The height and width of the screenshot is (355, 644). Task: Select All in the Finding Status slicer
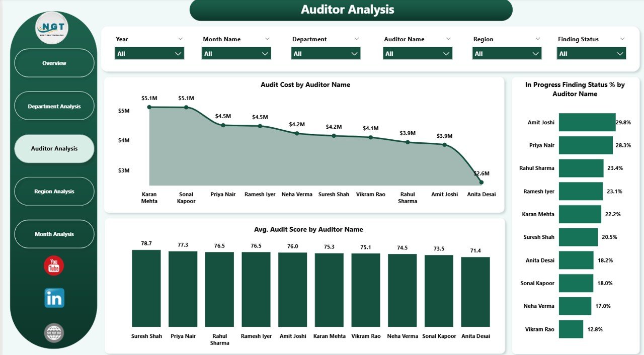pyautogui.click(x=591, y=53)
